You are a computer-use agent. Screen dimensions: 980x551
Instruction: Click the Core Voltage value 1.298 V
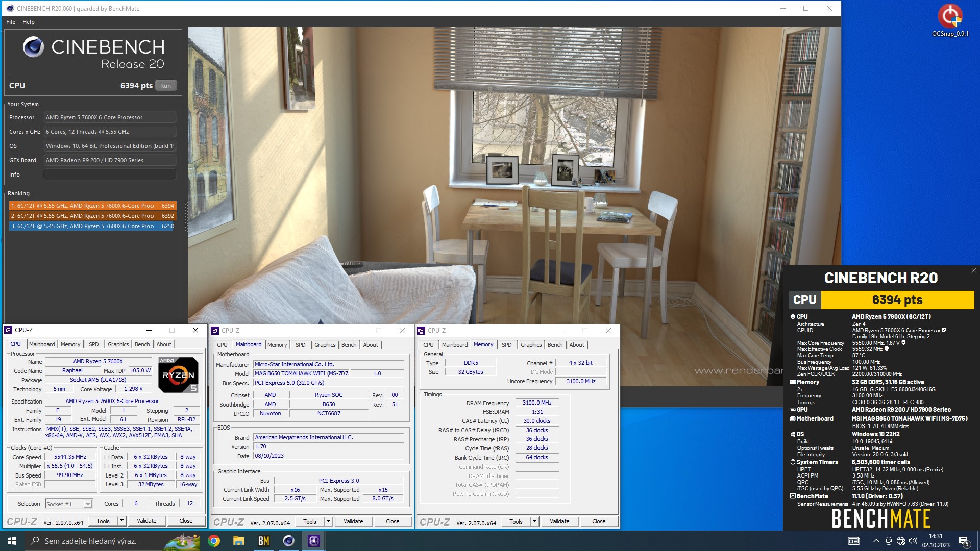[x=134, y=389]
